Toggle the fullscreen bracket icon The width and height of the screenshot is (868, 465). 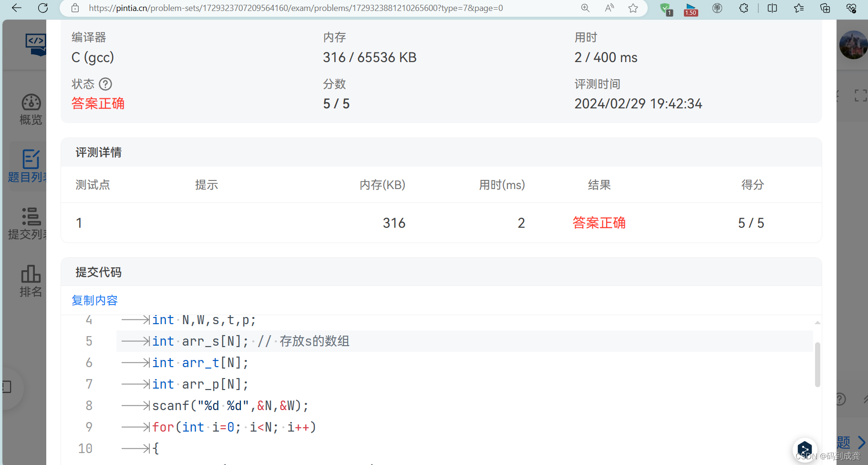860,95
